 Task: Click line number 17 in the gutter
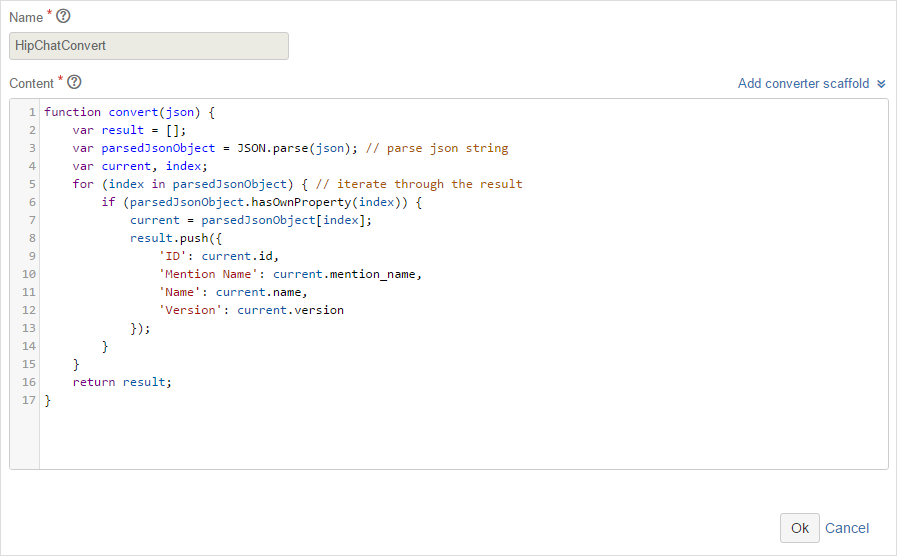(29, 400)
